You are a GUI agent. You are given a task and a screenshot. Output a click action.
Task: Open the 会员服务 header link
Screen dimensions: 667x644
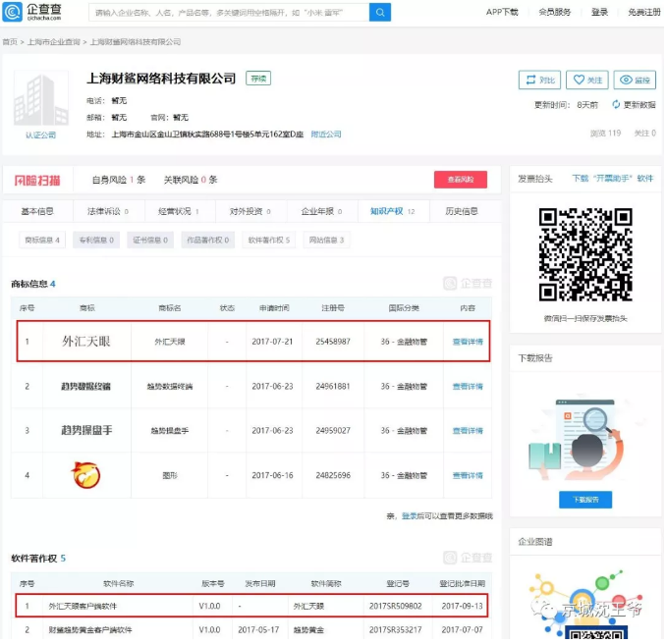click(x=556, y=12)
